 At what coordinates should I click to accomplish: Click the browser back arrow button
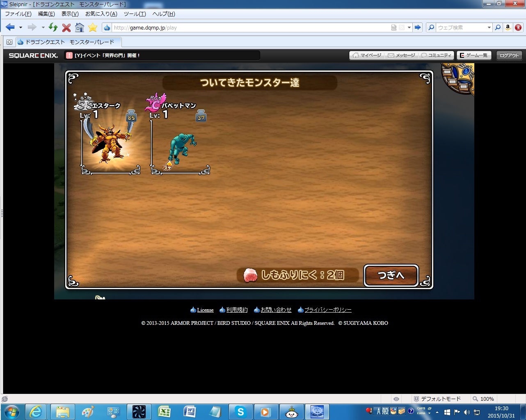coord(10,27)
